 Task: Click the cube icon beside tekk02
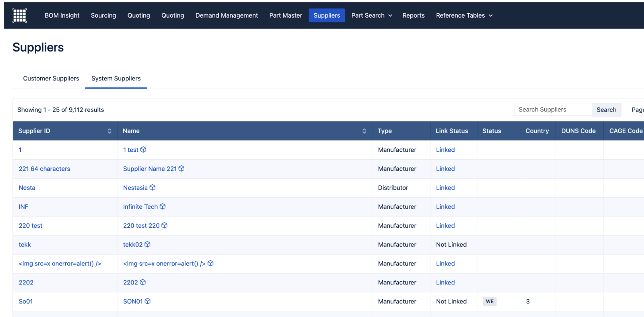click(148, 244)
